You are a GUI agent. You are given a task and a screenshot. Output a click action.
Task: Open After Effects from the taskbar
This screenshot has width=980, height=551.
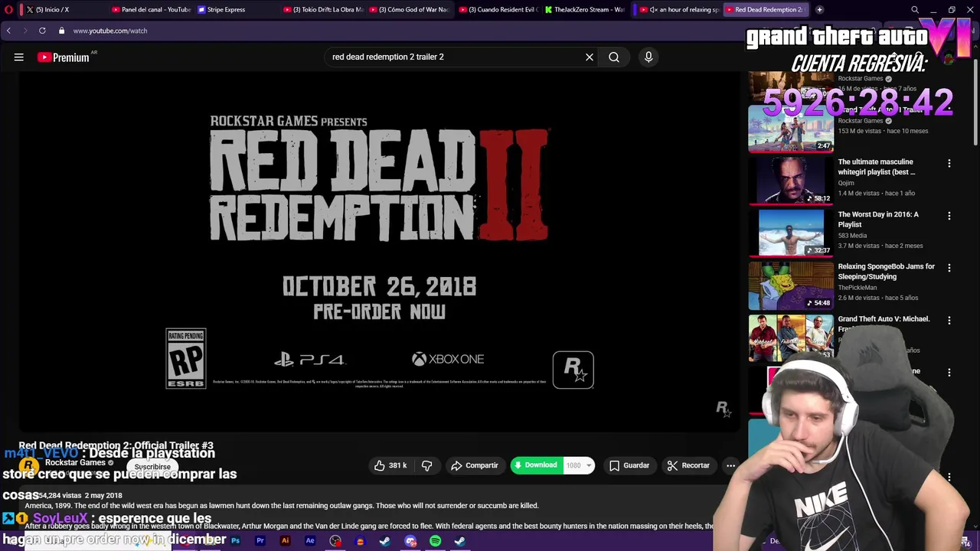(x=310, y=541)
